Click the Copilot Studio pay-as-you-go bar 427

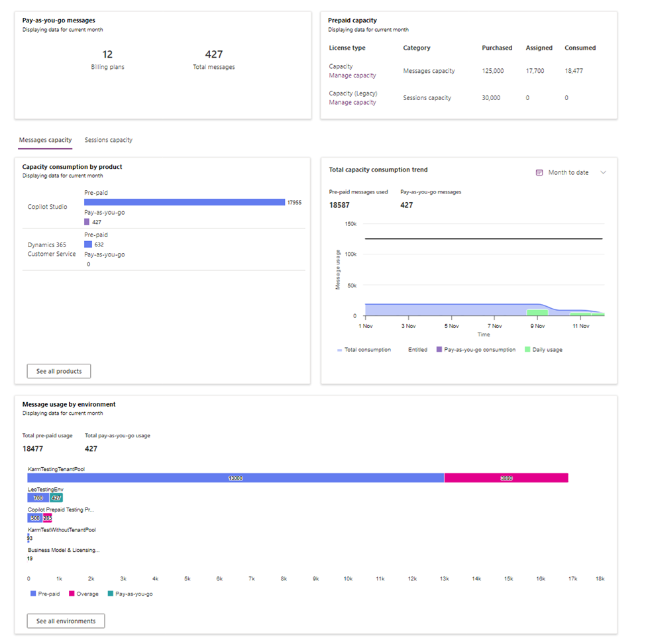[87, 222]
